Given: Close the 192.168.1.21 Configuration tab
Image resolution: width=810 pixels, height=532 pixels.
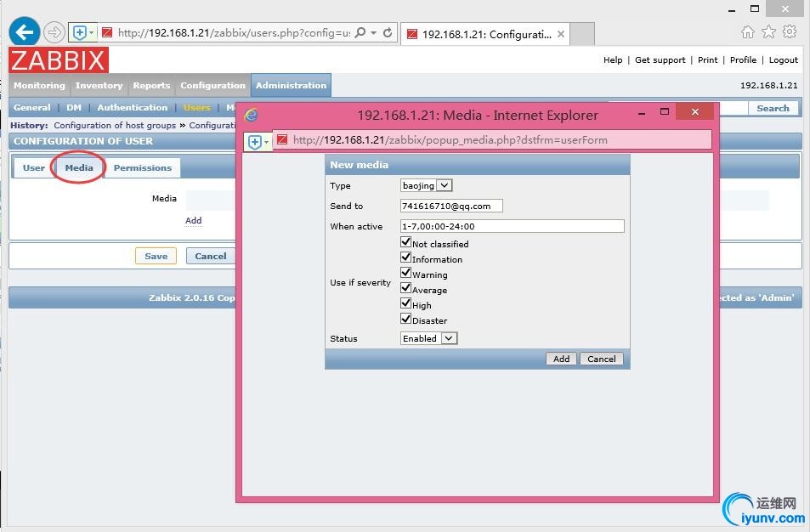Looking at the screenshot, I should [560, 34].
